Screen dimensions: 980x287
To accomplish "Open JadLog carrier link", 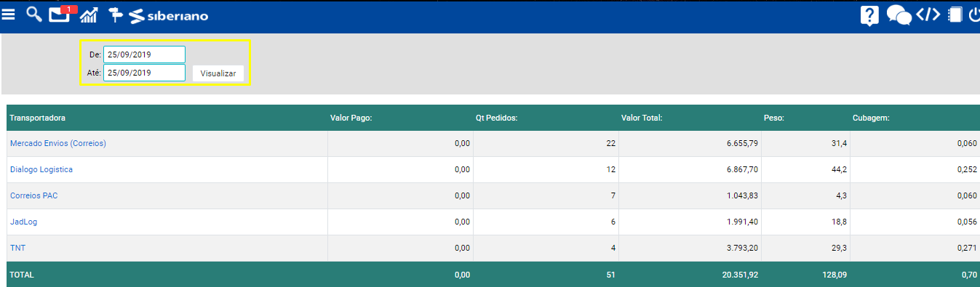I will point(23,222).
